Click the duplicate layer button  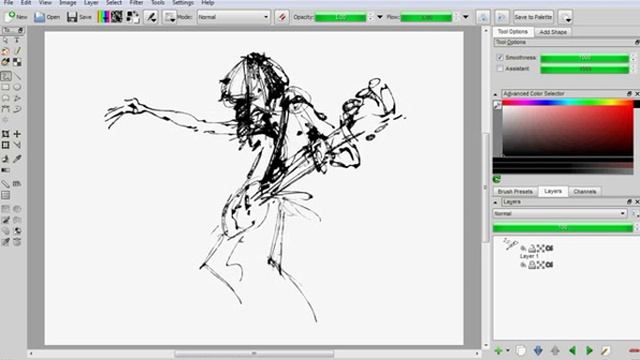tap(520, 350)
